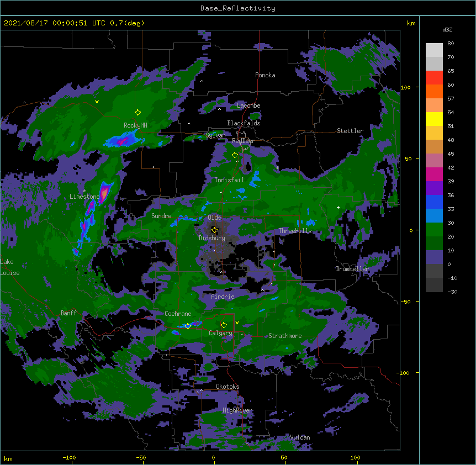The image size is (476, 465).
Task: Click the white caret marker west of Lacombe
Action: [219, 109]
